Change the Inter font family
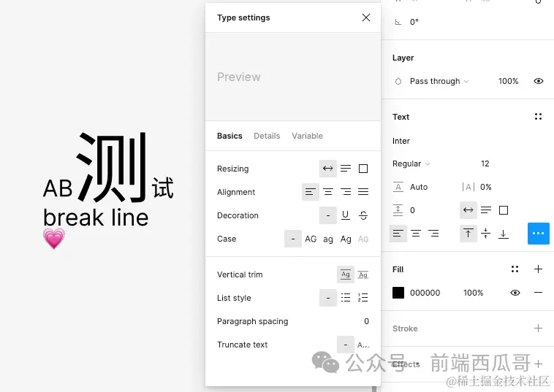This screenshot has width=554, height=392. click(x=401, y=141)
